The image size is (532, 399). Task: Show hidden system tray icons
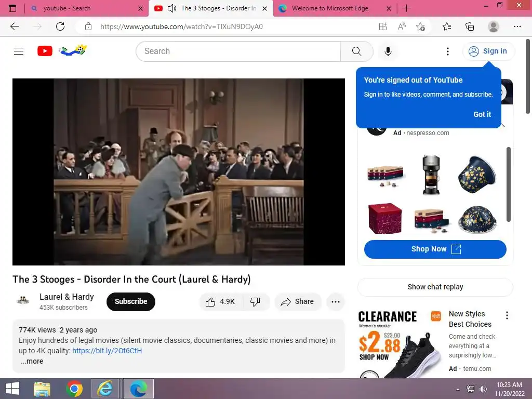458,389
